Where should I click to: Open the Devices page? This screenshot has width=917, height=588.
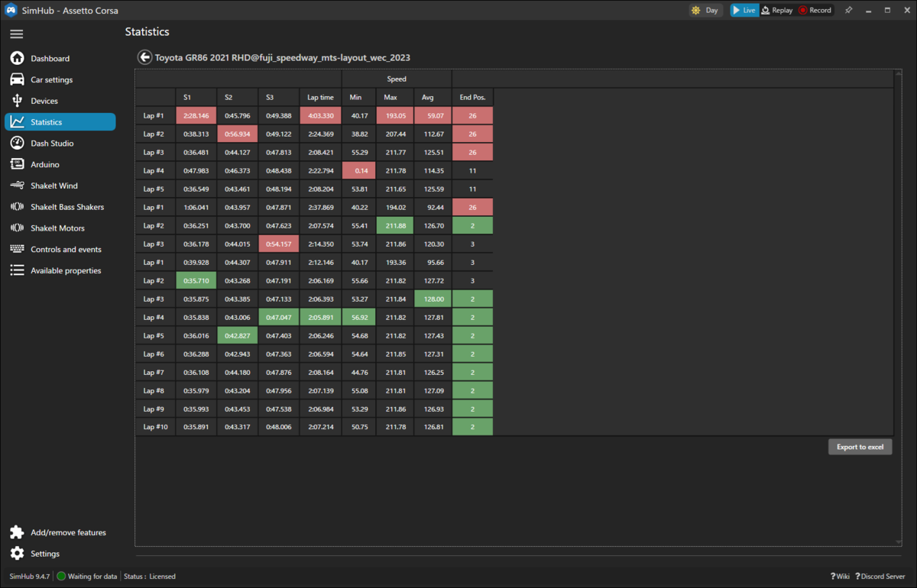pyautogui.click(x=60, y=101)
